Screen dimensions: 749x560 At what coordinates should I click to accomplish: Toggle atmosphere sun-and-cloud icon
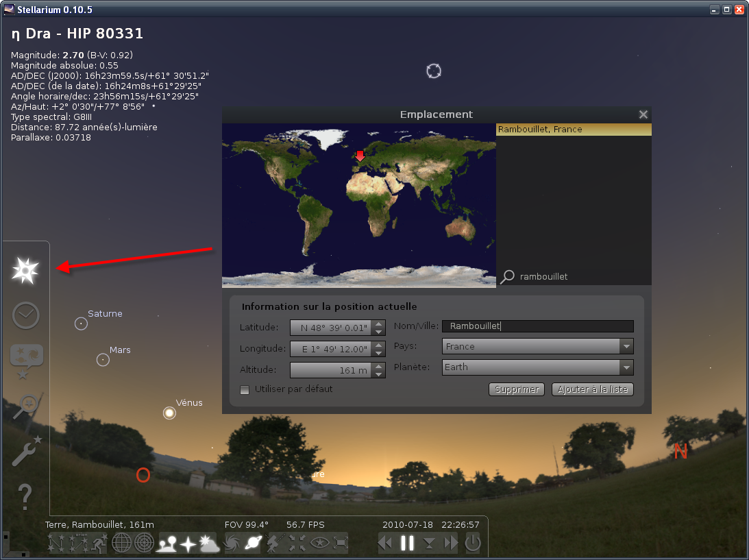pyautogui.click(x=209, y=544)
